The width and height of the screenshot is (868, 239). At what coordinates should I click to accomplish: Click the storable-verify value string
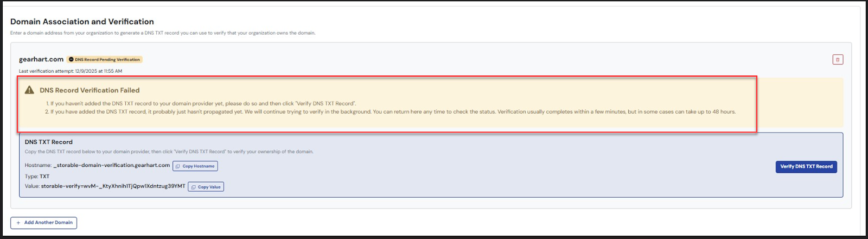click(113, 186)
